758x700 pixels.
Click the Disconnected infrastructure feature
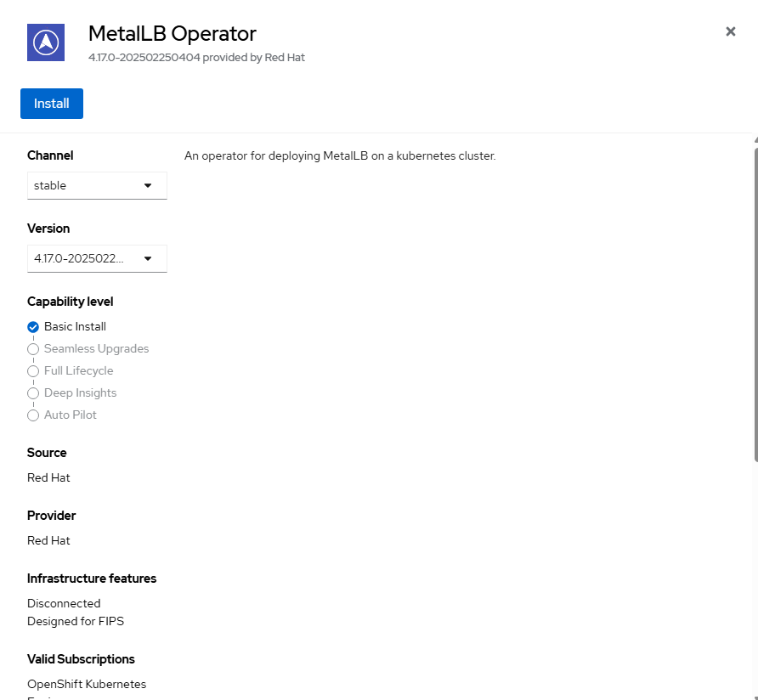click(x=64, y=604)
